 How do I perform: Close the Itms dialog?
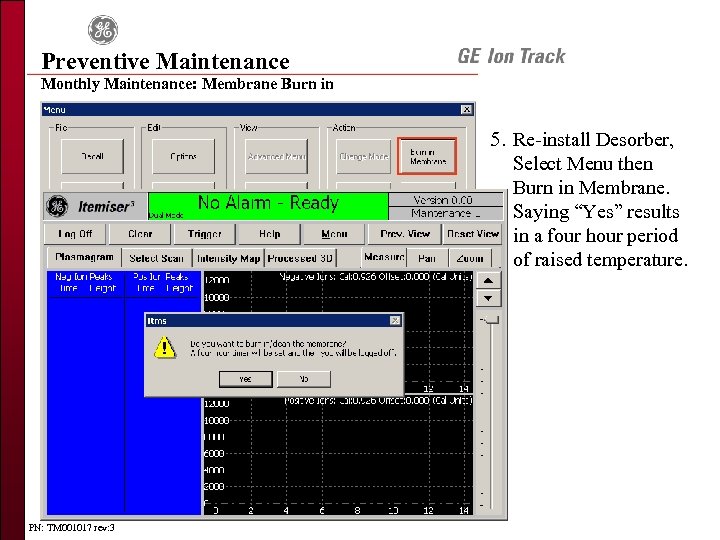[395, 321]
